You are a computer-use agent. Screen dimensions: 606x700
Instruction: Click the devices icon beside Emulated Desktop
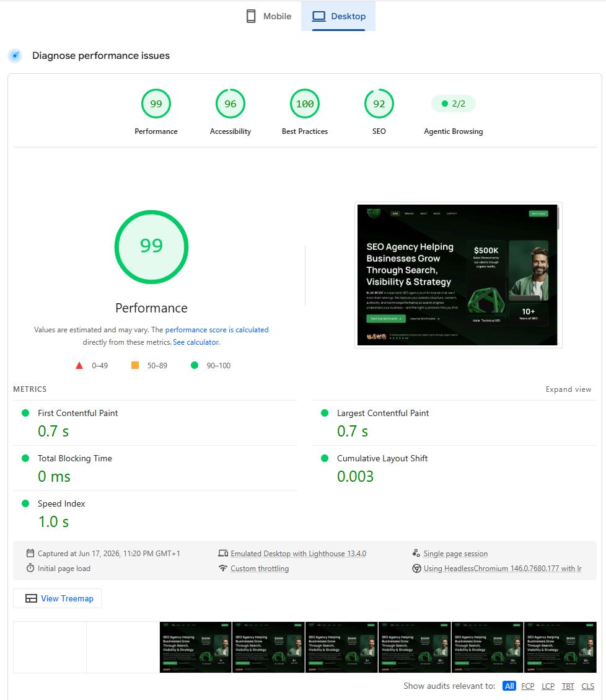[223, 554]
